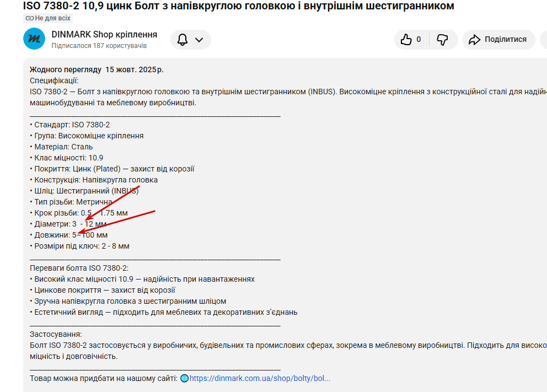Viewport: 547px width, 392px height.
Task: Click the line Розміри під ключ: 2 - 8 мм
Action: point(79,246)
